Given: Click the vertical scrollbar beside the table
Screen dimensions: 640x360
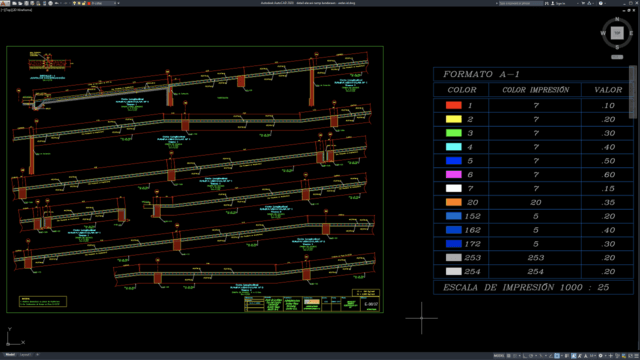Looking at the screenshot, I should [x=633, y=92].
